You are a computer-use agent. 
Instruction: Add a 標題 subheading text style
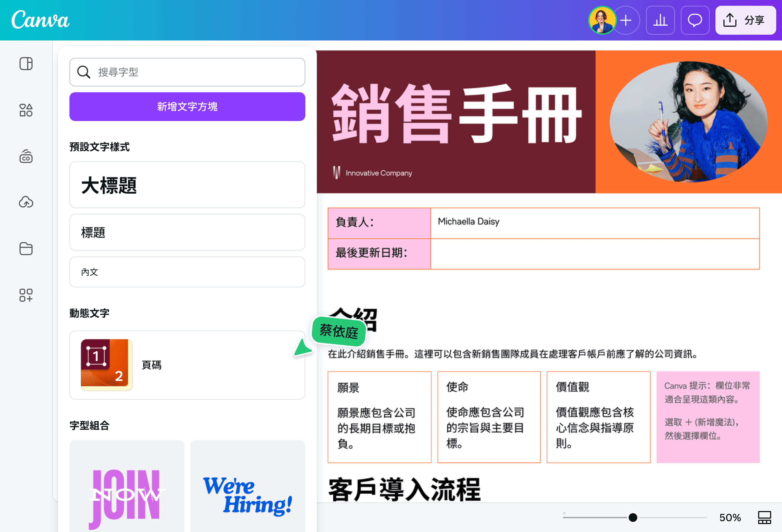tap(187, 232)
